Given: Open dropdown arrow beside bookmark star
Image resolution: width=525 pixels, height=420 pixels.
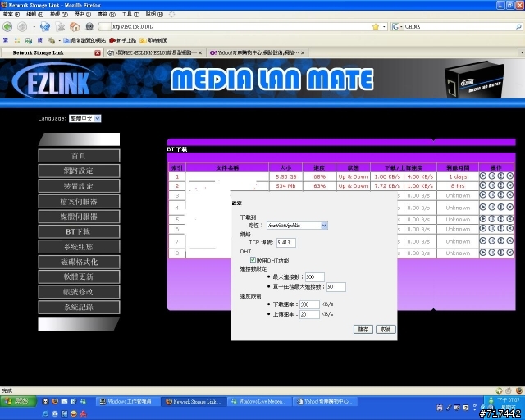Looking at the screenshot, I should point(384,27).
